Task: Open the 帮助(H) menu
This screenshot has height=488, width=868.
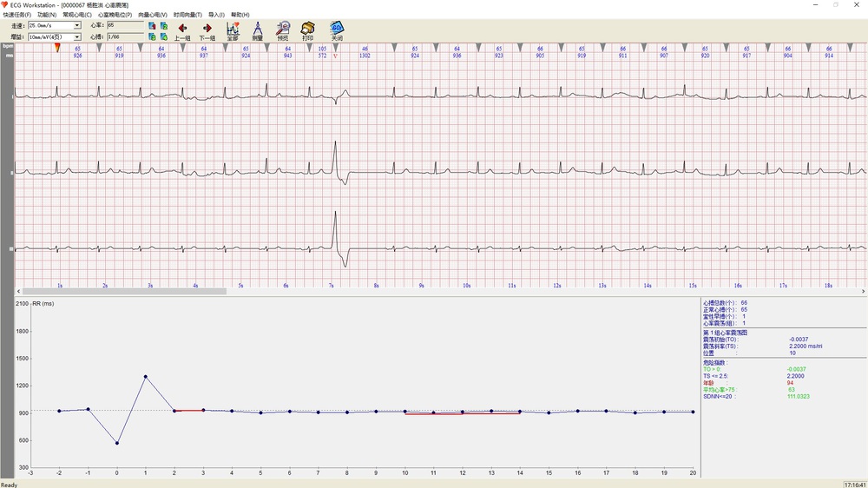Action: 240,15
